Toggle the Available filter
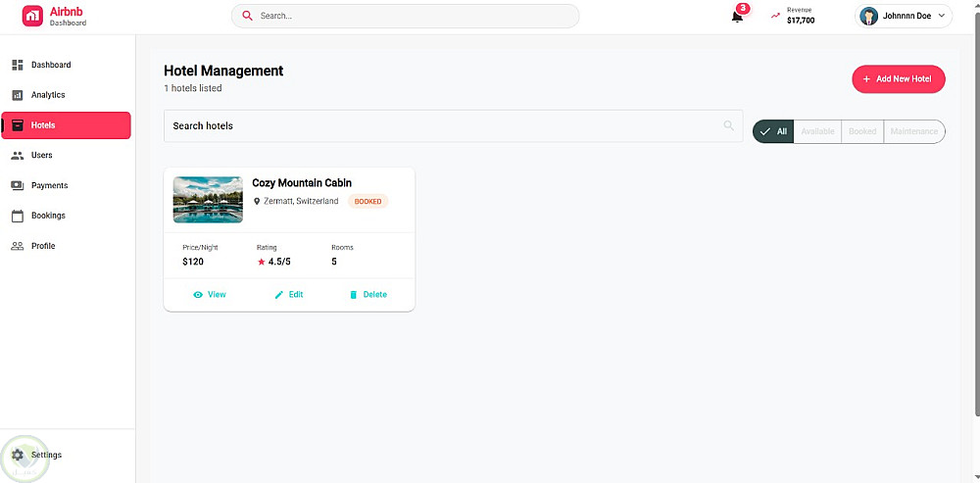Viewport: 980px width, 483px height. click(x=817, y=131)
